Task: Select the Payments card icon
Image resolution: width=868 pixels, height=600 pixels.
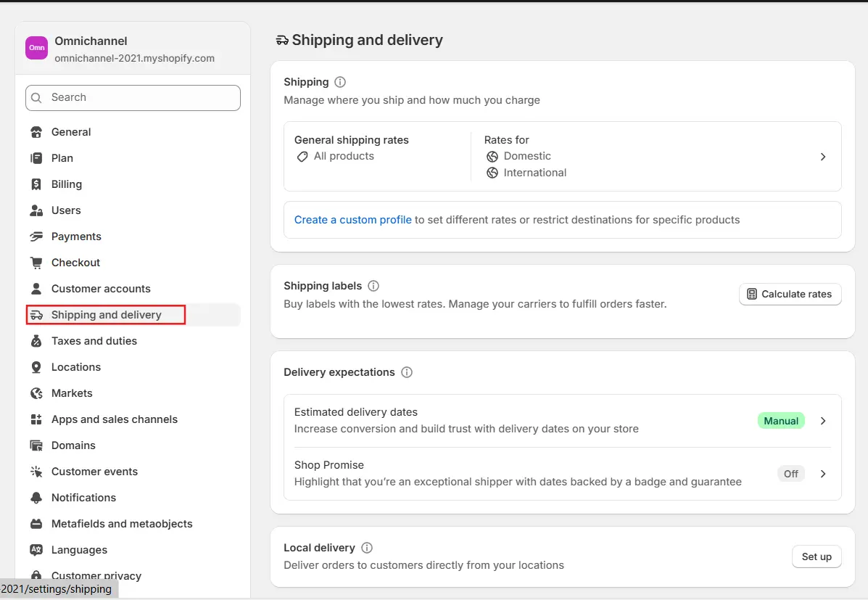Action: click(36, 236)
